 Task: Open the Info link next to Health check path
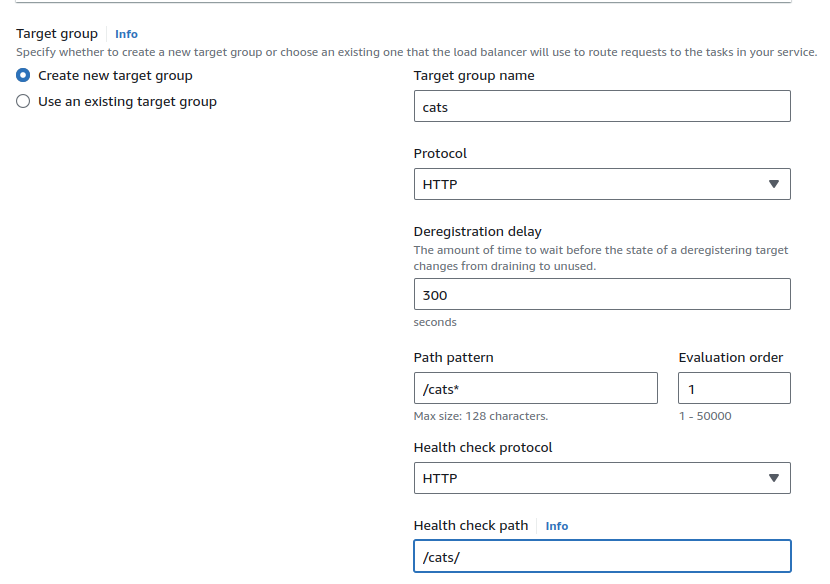pyautogui.click(x=557, y=526)
